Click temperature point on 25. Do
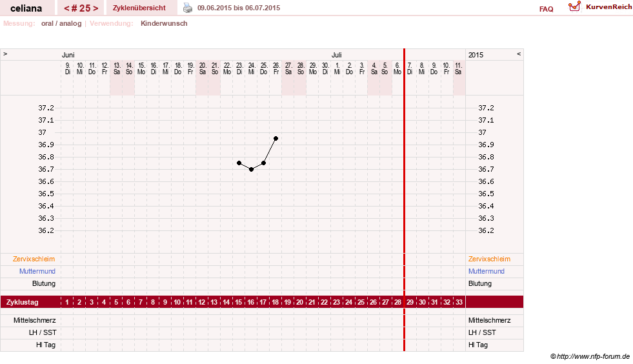Viewport: 633px width, 364px height. click(264, 163)
